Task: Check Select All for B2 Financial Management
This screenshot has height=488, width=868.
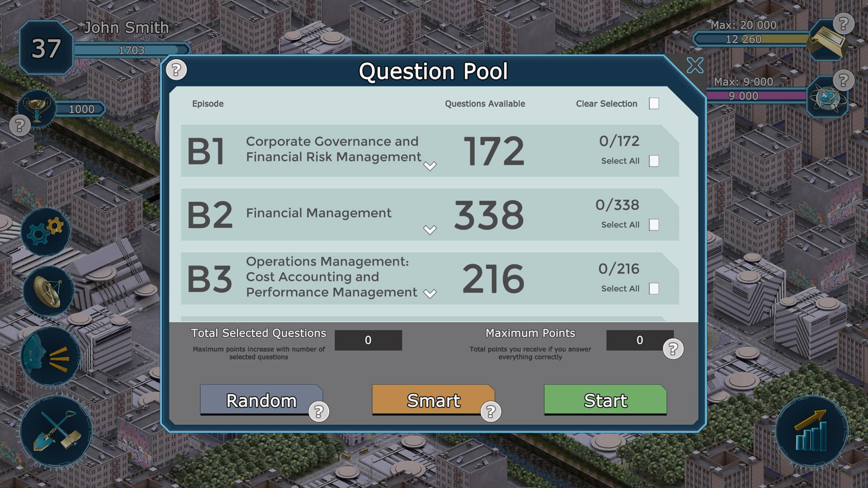Action: (x=654, y=225)
